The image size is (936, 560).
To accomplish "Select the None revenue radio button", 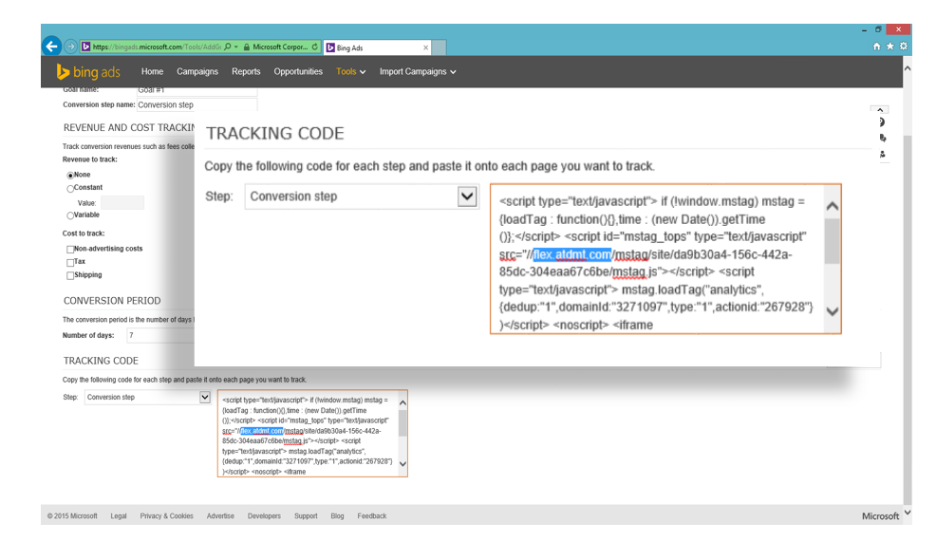I will pyautogui.click(x=70, y=176).
